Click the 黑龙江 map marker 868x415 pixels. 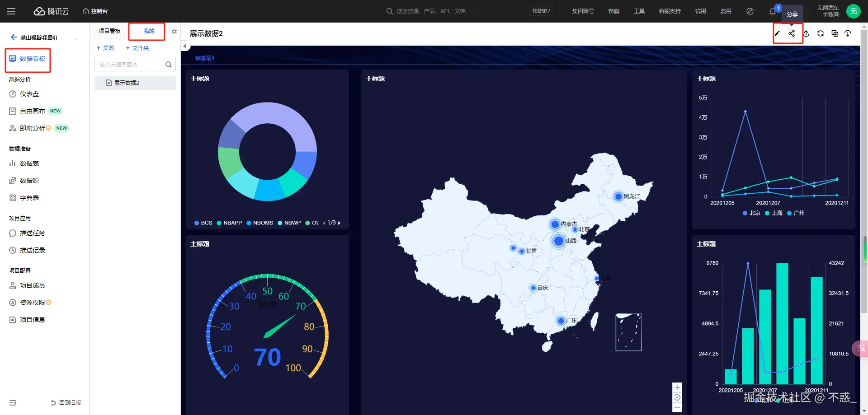pyautogui.click(x=618, y=196)
